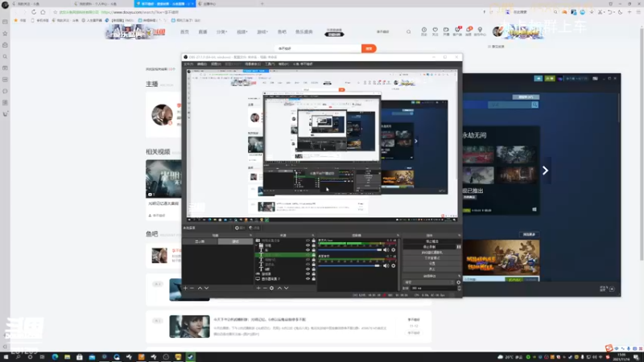Viewport: 644px width, 362px height.
Task: Collapse the folder group in OBS sources
Action: click(257, 245)
